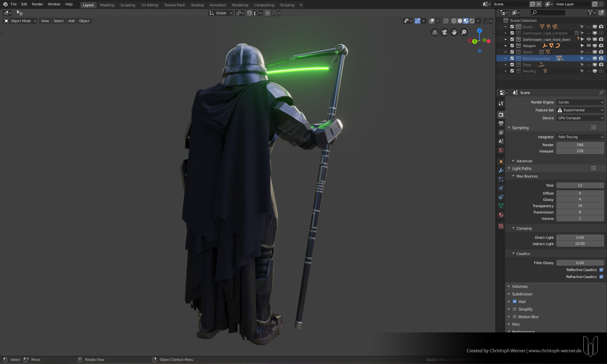Open the Active Tool properties tab icon
The width and height of the screenshot is (607, 364).
pyautogui.click(x=501, y=103)
